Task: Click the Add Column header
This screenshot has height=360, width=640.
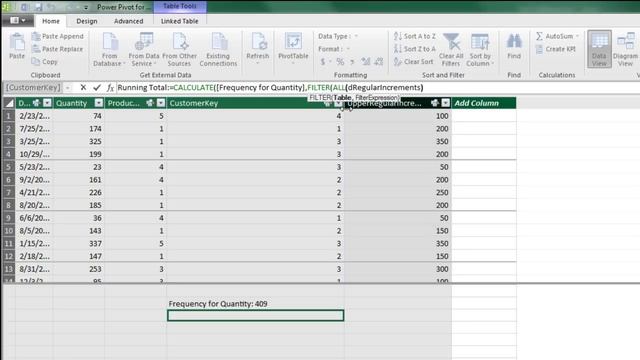Action: [x=483, y=103]
